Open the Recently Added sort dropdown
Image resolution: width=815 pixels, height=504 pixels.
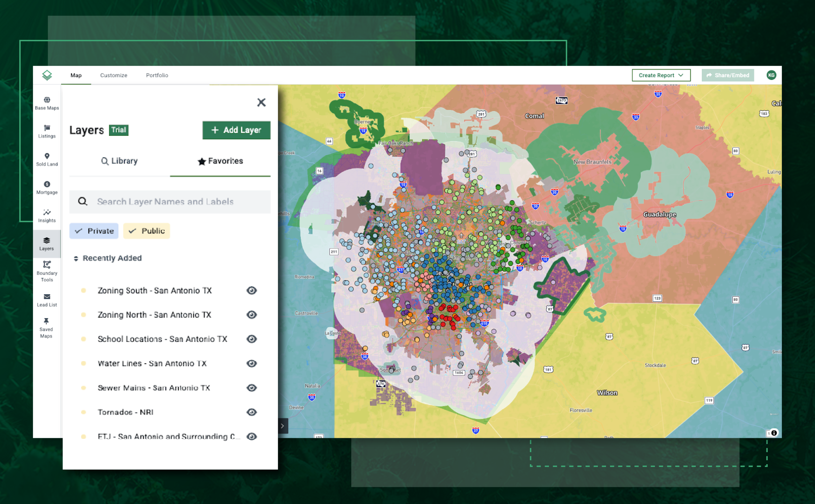click(108, 258)
